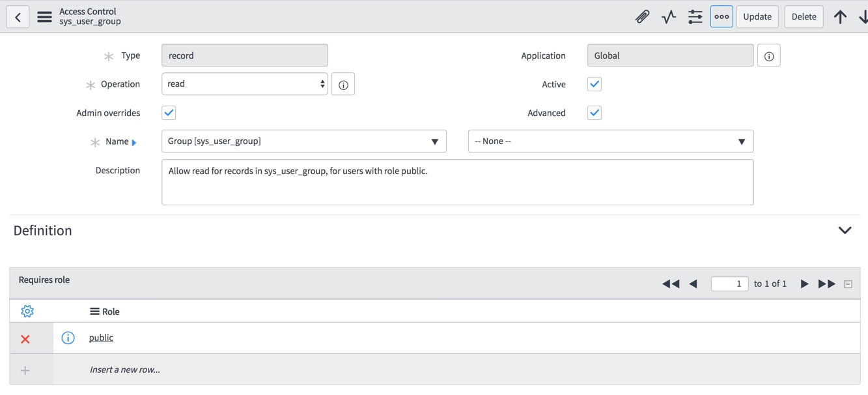
Task: Go to previous page of roles
Action: point(693,284)
